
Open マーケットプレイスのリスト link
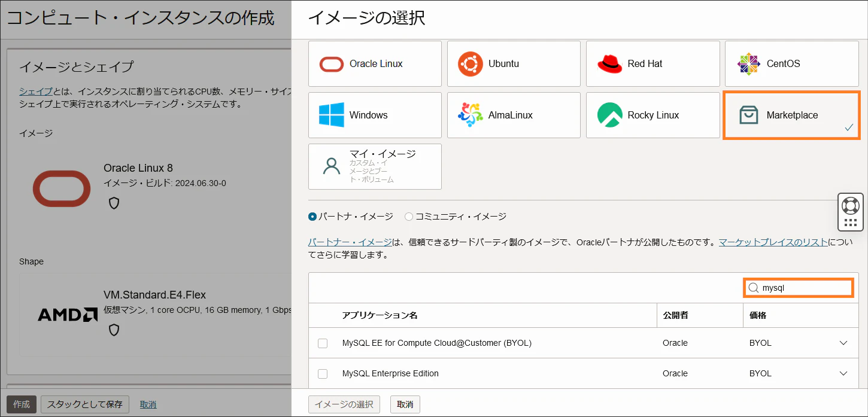pos(773,242)
